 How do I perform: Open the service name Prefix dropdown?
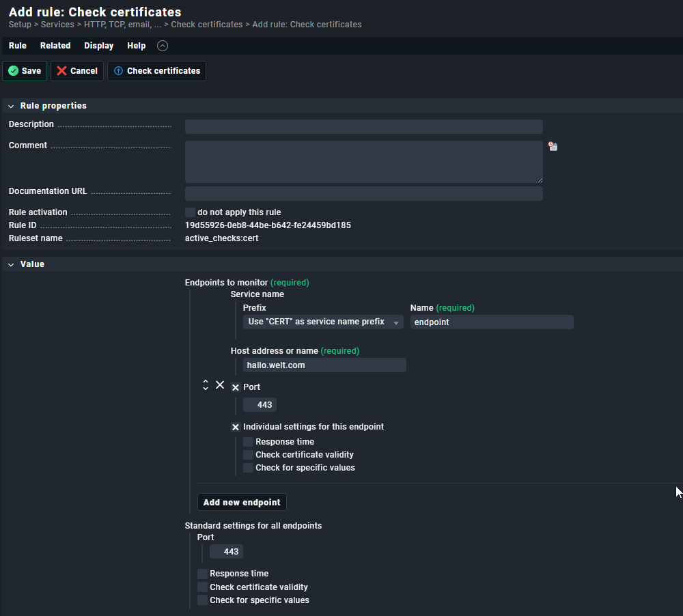point(322,322)
